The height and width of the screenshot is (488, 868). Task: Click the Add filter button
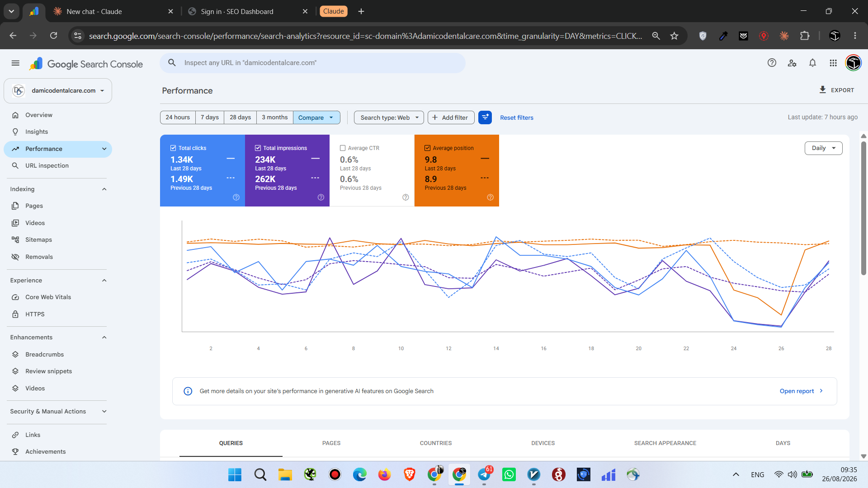click(451, 117)
